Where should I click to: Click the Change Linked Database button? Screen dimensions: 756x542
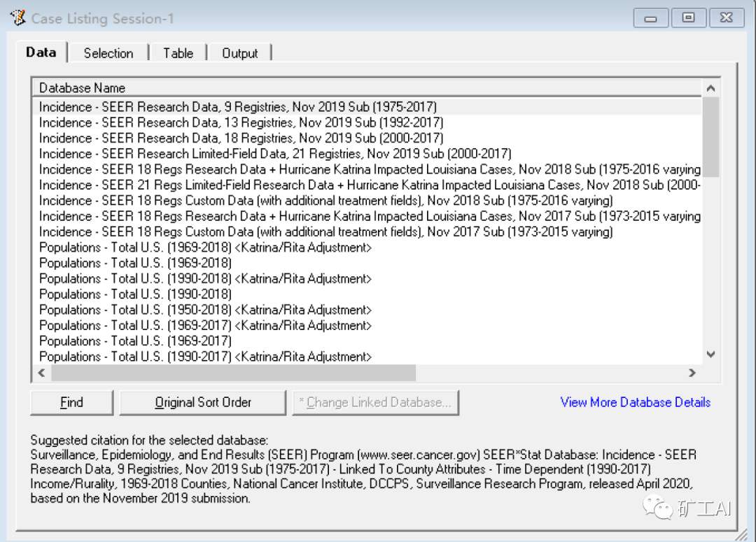click(x=375, y=402)
